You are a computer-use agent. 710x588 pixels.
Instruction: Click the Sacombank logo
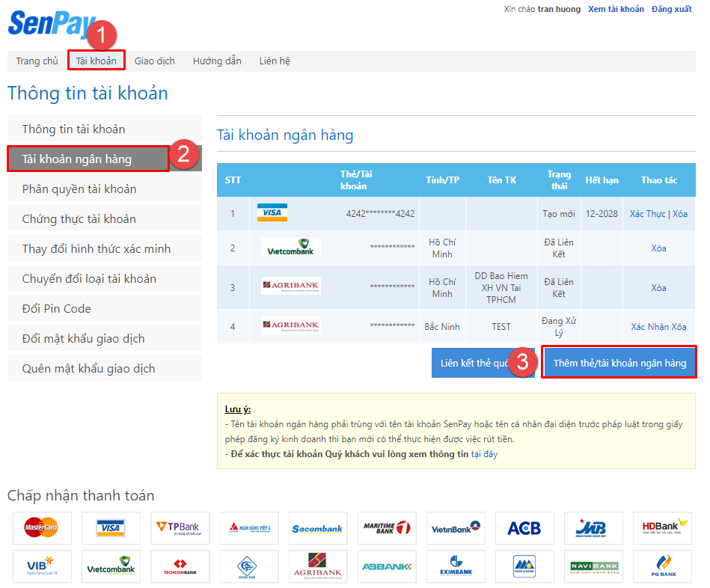(318, 527)
